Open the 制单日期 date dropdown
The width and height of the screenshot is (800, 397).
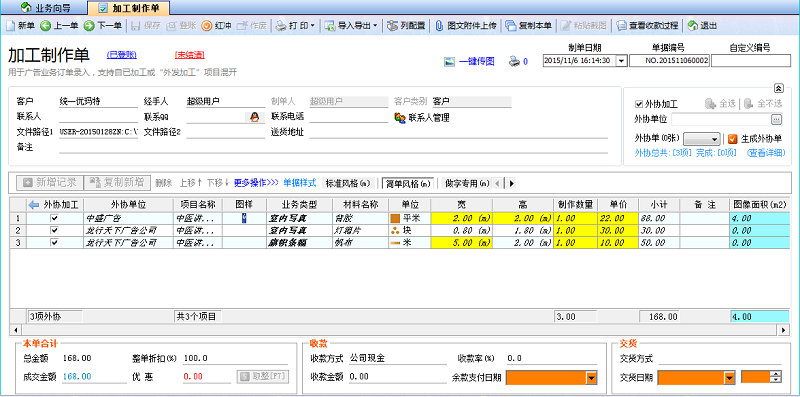pos(621,61)
